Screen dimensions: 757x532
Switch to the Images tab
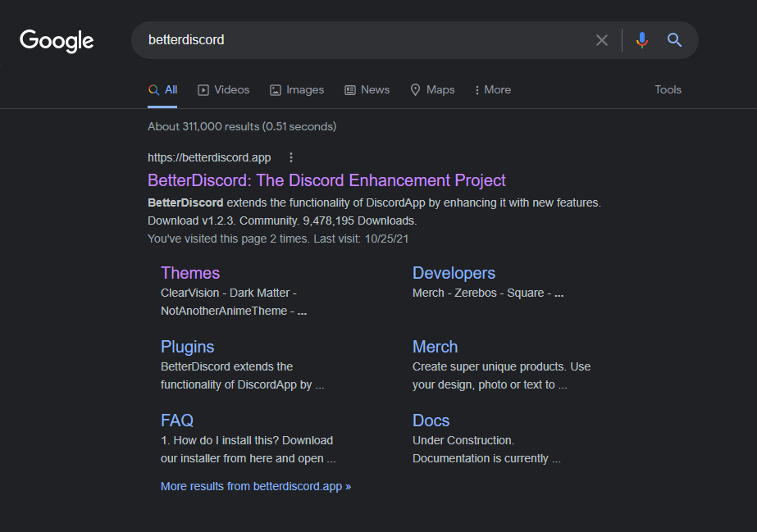(x=297, y=90)
